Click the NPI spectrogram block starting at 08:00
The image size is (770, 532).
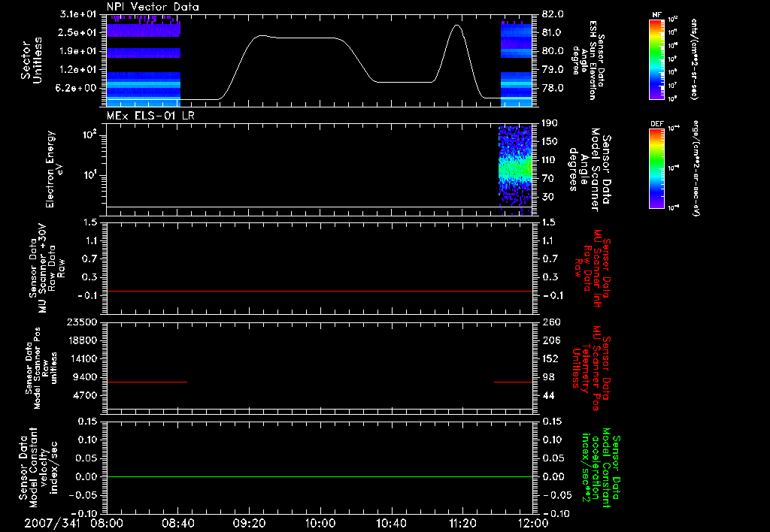144,61
